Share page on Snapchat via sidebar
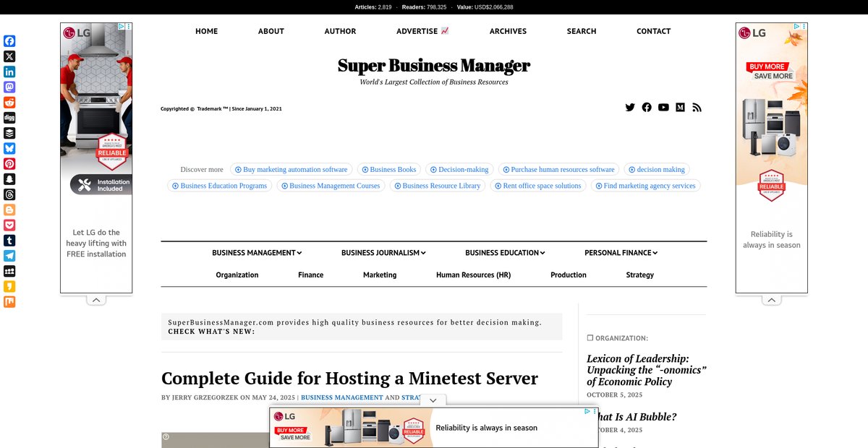 9,179
